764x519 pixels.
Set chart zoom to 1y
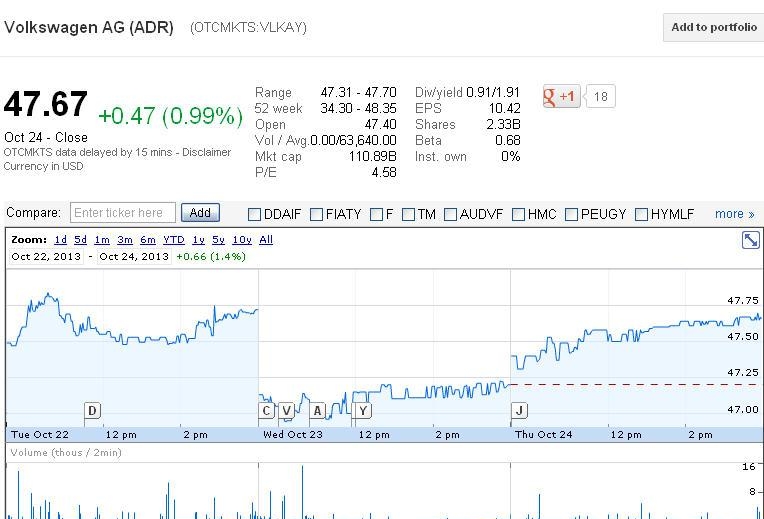click(x=198, y=240)
